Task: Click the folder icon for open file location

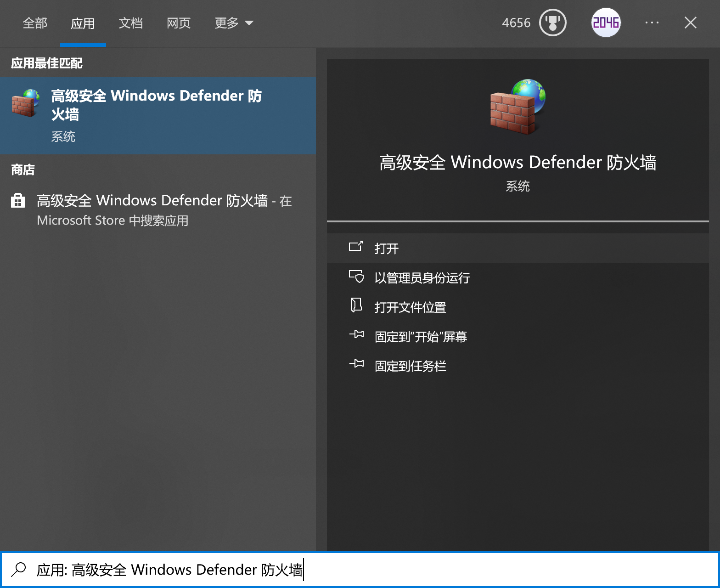Action: point(356,305)
